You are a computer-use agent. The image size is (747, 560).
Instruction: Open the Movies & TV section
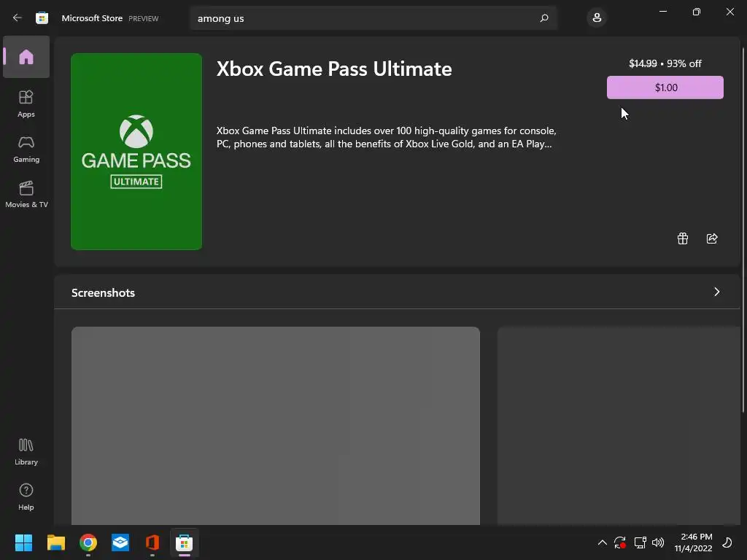click(x=26, y=194)
